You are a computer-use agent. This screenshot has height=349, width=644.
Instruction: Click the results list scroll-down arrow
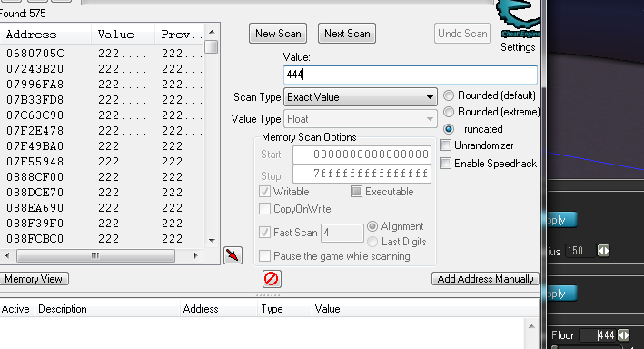(x=212, y=241)
